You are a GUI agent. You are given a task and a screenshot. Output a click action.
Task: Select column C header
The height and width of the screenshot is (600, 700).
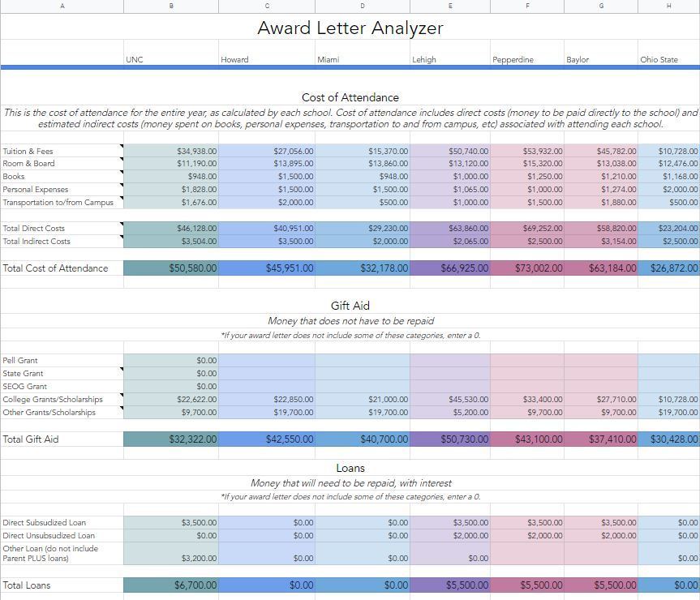click(x=267, y=6)
